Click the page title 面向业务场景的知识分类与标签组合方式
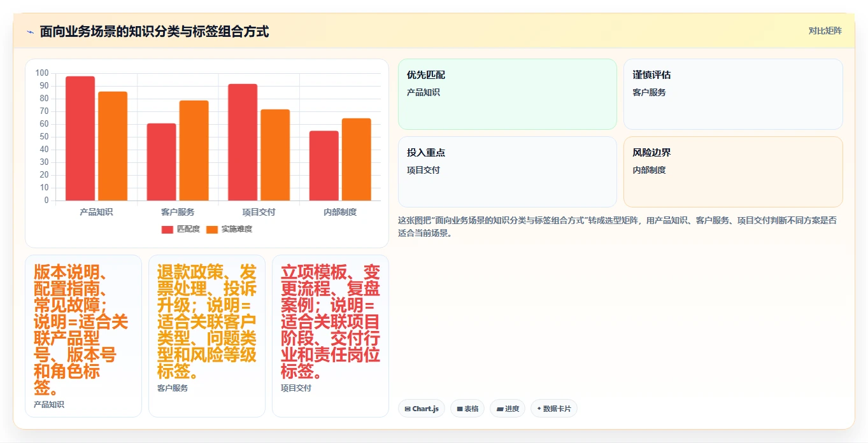The width and height of the screenshot is (868, 443). (x=154, y=31)
